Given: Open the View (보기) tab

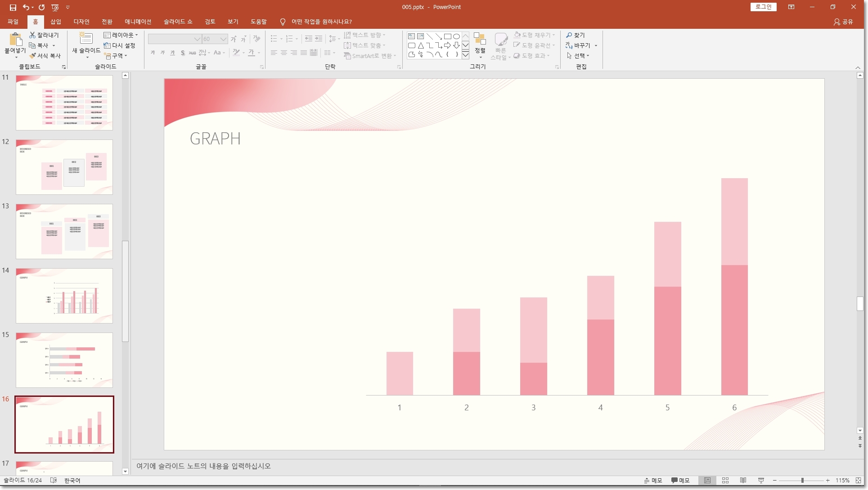Looking at the screenshot, I should click(x=233, y=22).
